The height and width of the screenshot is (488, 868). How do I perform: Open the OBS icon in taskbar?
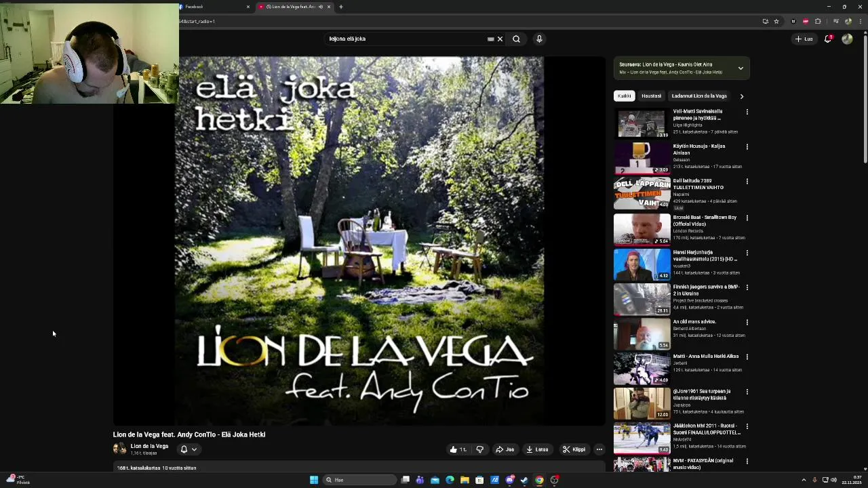[554, 480]
